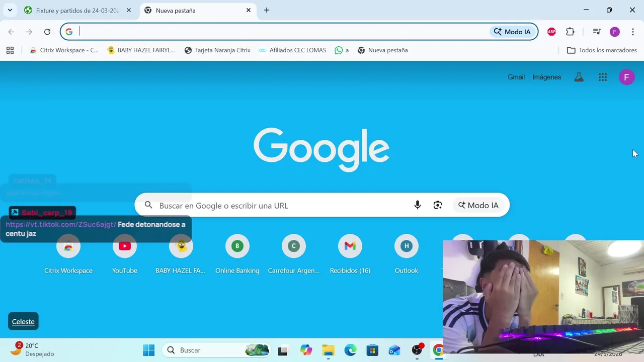Viewport: 644px width, 362px height.
Task: Open the Nueva pestaña bookmark
Action: click(x=382, y=50)
